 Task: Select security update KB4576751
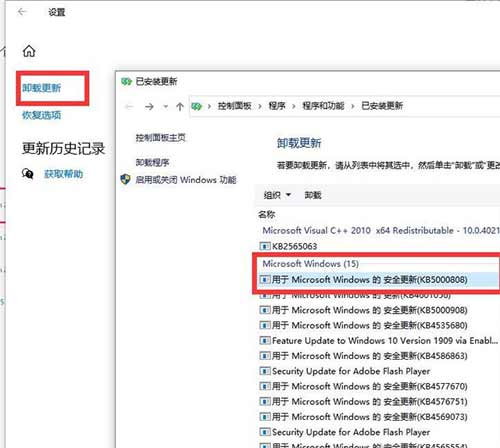pyautogui.click(x=369, y=402)
